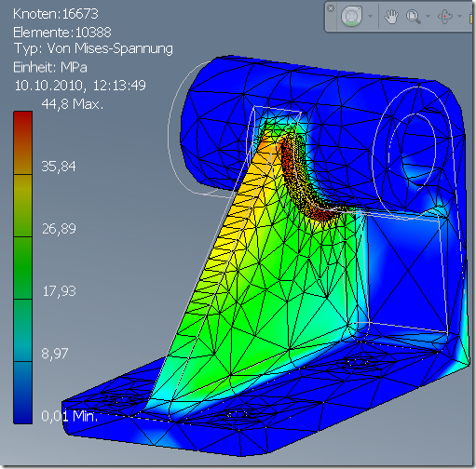Image resolution: width=476 pixels, height=469 pixels.
Task: Click the dark blue bottom segment of legend
Action: click(x=22, y=393)
